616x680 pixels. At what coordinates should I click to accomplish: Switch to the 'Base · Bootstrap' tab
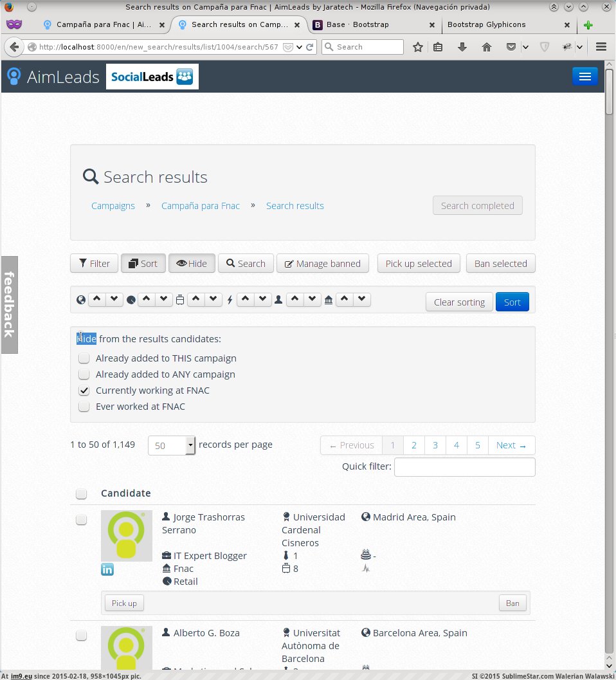tap(372, 25)
